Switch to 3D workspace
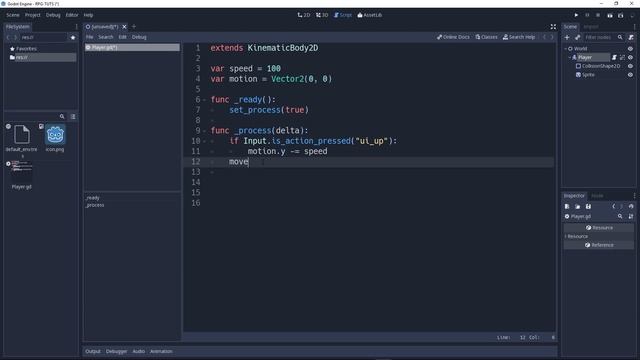 pos(322,15)
